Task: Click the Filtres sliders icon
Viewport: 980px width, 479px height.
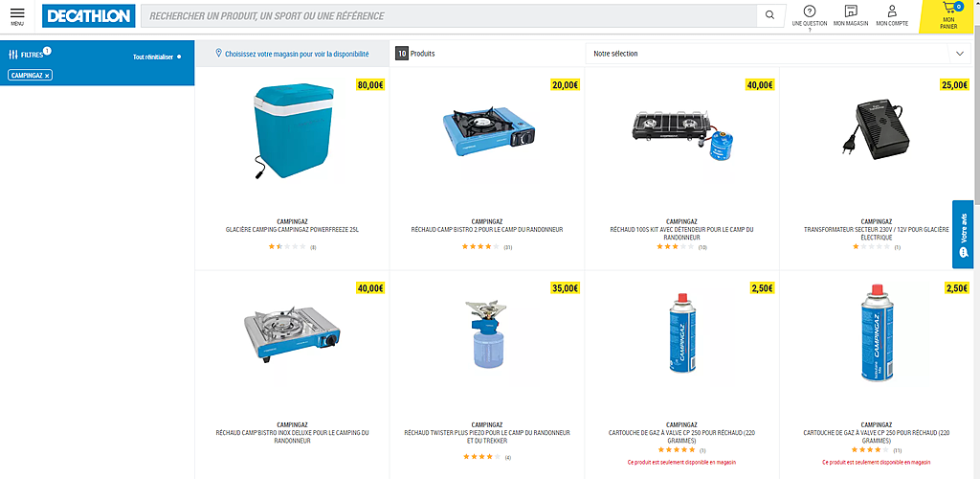Action: tap(12, 55)
